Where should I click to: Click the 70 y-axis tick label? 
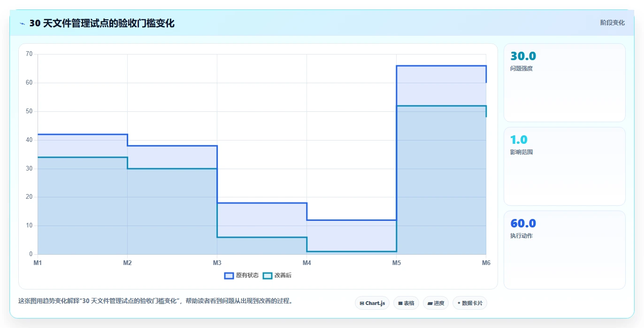pos(29,54)
